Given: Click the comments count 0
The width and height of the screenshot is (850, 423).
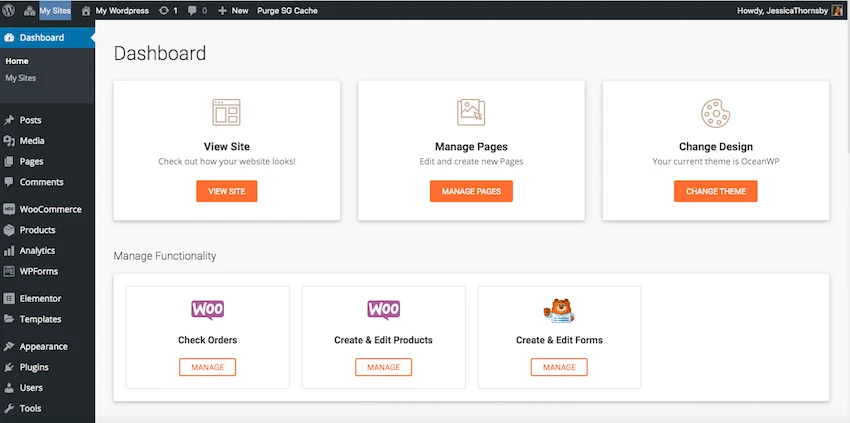Looking at the screenshot, I should point(204,11).
